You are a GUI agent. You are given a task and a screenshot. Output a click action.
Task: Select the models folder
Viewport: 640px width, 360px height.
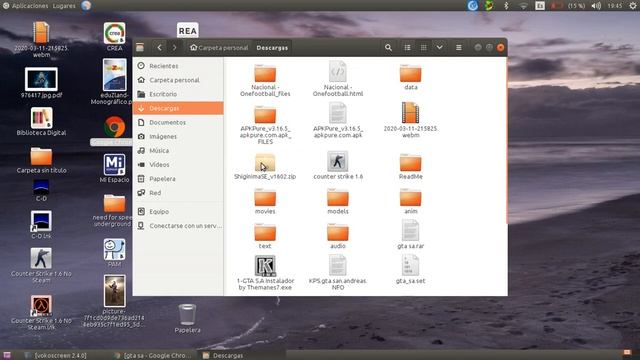coord(338,201)
